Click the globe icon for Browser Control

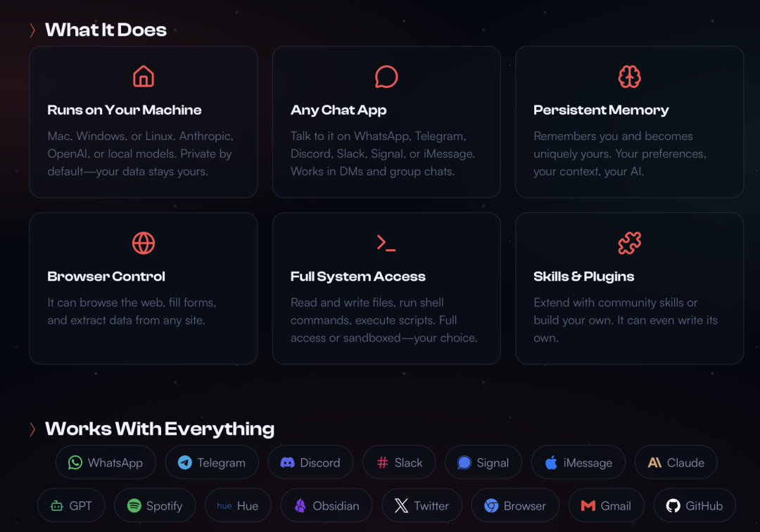point(144,243)
